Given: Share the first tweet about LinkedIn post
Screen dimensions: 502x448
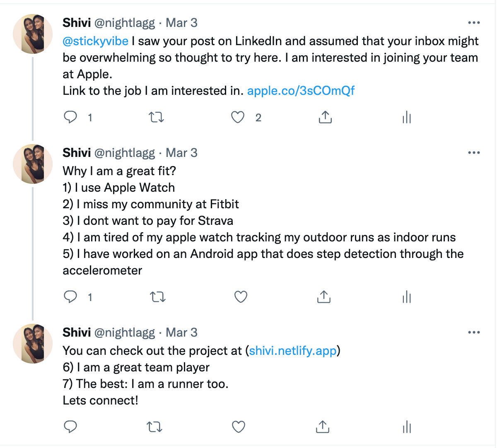Looking at the screenshot, I should point(325,118).
